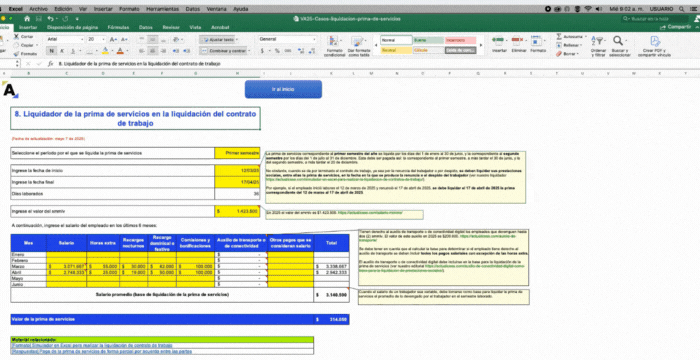
Task: Apply the Incorrecto cell style
Action: (x=460, y=40)
